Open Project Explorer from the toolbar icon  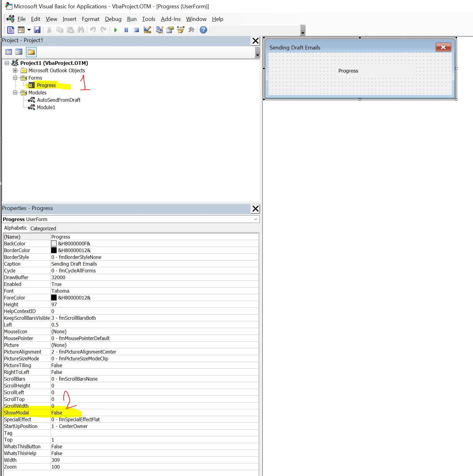[x=159, y=30]
